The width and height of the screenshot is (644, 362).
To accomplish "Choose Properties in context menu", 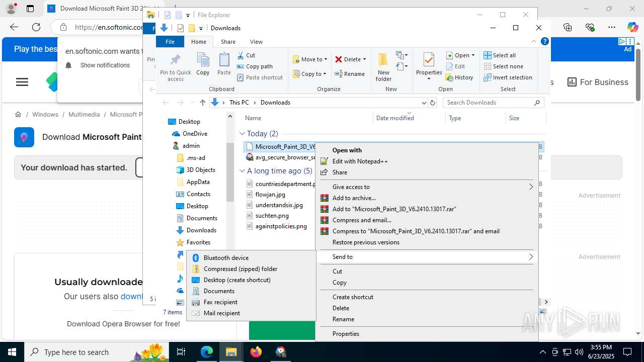I will [427, 334].
